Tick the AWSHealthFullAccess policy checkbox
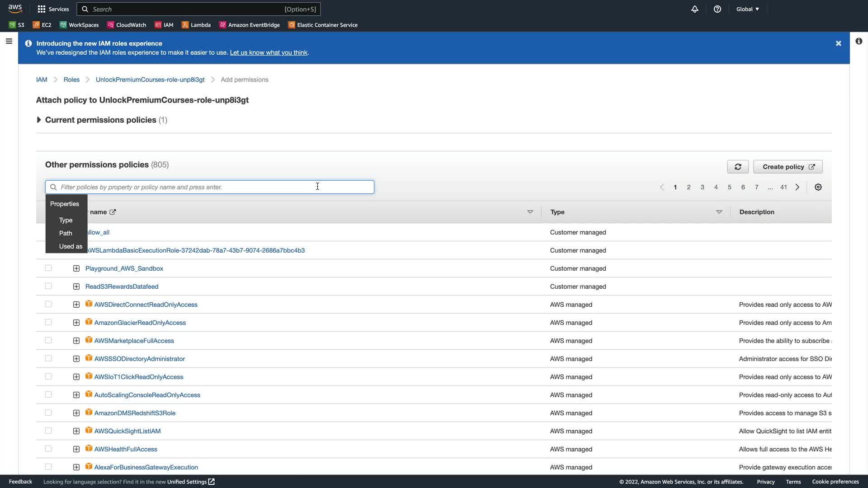The image size is (868, 488). pos(48,449)
